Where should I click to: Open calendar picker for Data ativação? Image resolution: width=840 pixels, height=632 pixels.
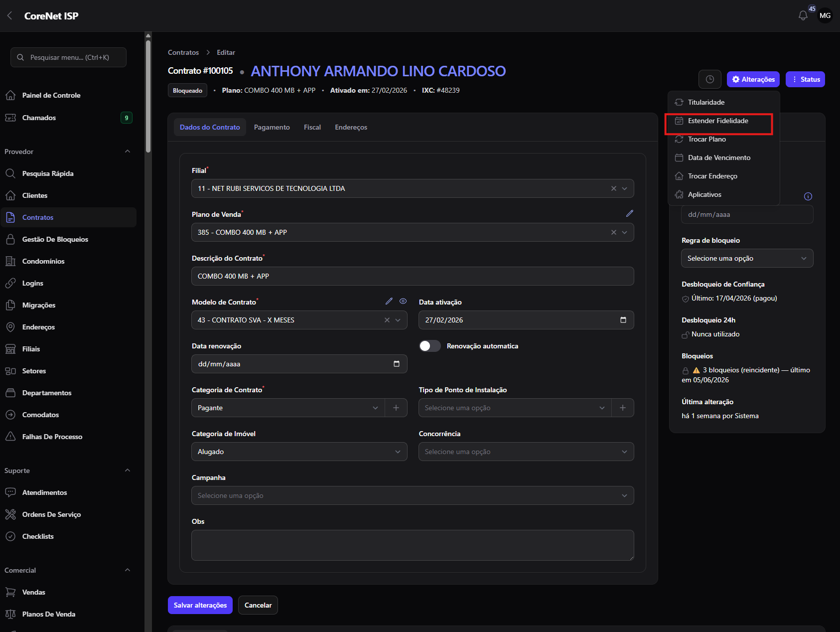click(623, 320)
